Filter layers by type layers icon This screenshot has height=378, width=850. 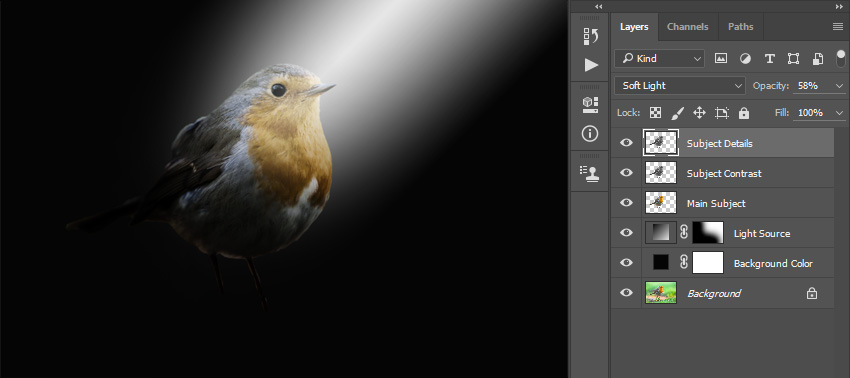[x=769, y=59]
